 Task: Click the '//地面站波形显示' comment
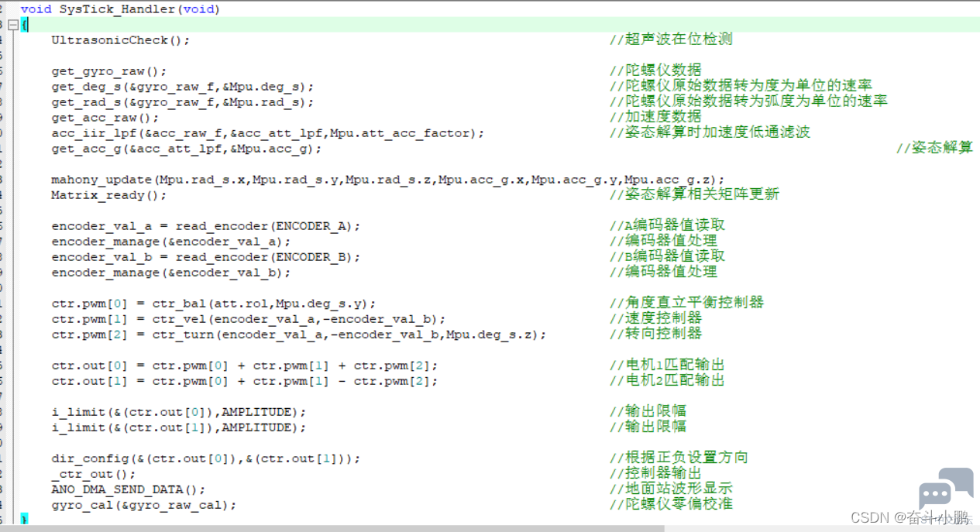(671, 489)
